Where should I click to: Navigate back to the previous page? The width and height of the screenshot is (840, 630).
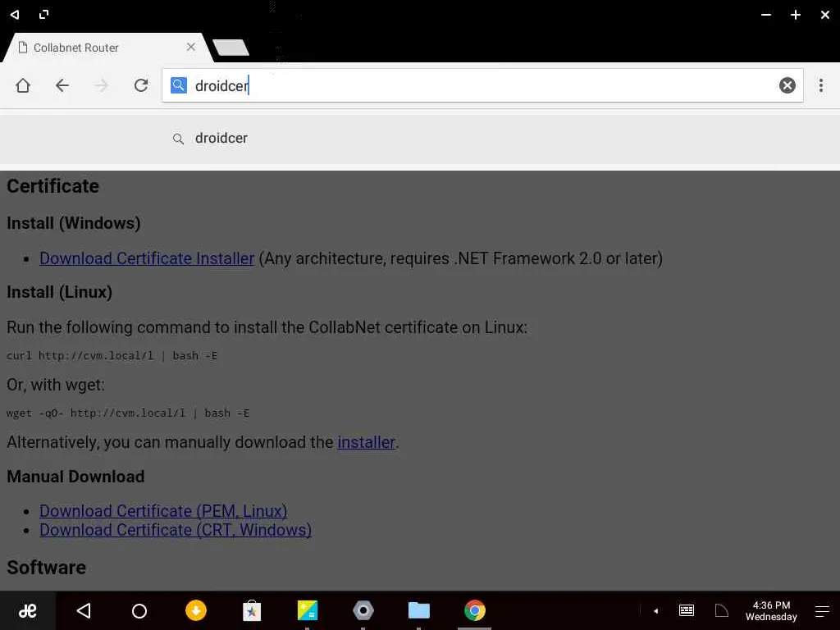pyautogui.click(x=62, y=85)
